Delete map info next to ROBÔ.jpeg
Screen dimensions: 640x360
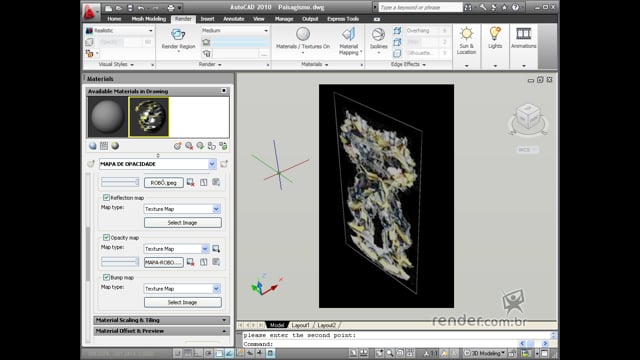click(191, 182)
